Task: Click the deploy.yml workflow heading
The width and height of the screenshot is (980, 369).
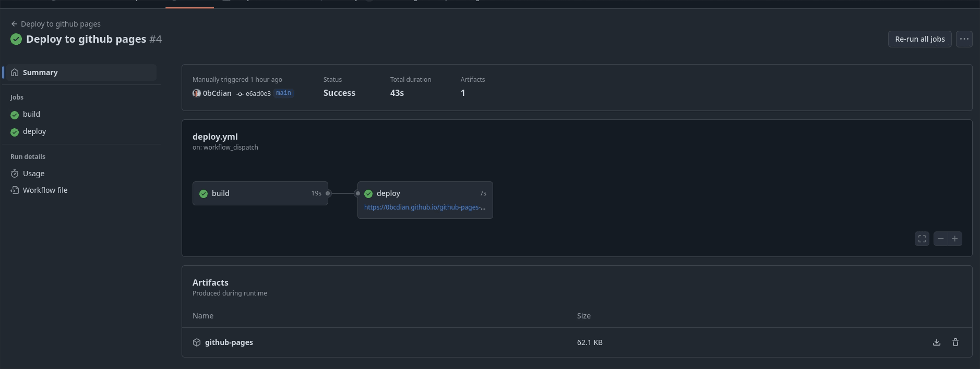Action: (x=215, y=137)
